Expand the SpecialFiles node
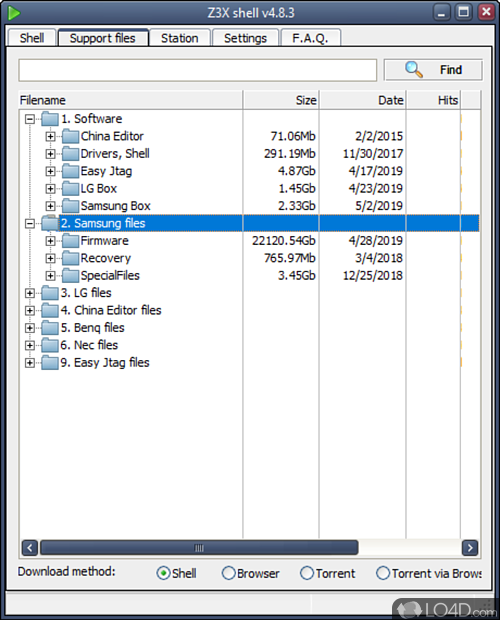 [50, 276]
